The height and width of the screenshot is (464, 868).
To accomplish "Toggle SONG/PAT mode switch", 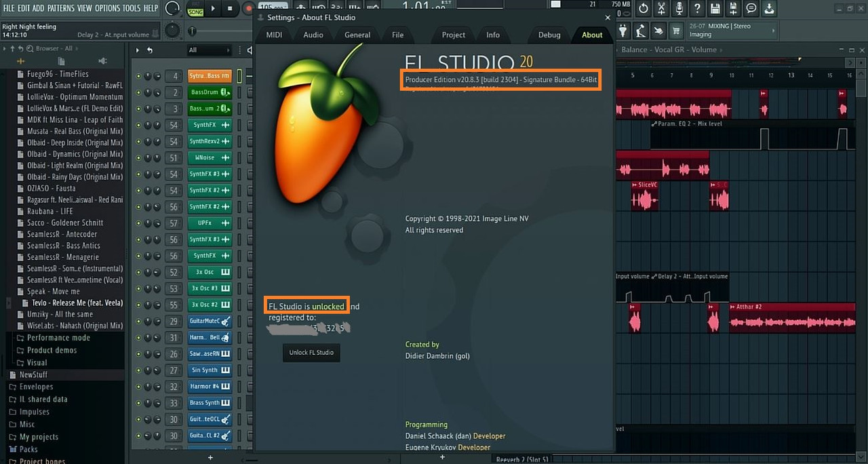I will tap(195, 9).
